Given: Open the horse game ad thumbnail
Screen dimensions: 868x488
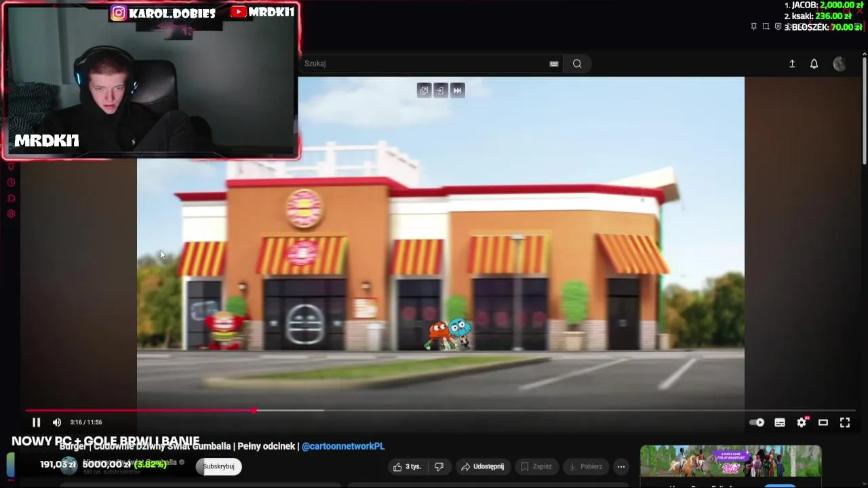Looking at the screenshot, I should [730, 462].
